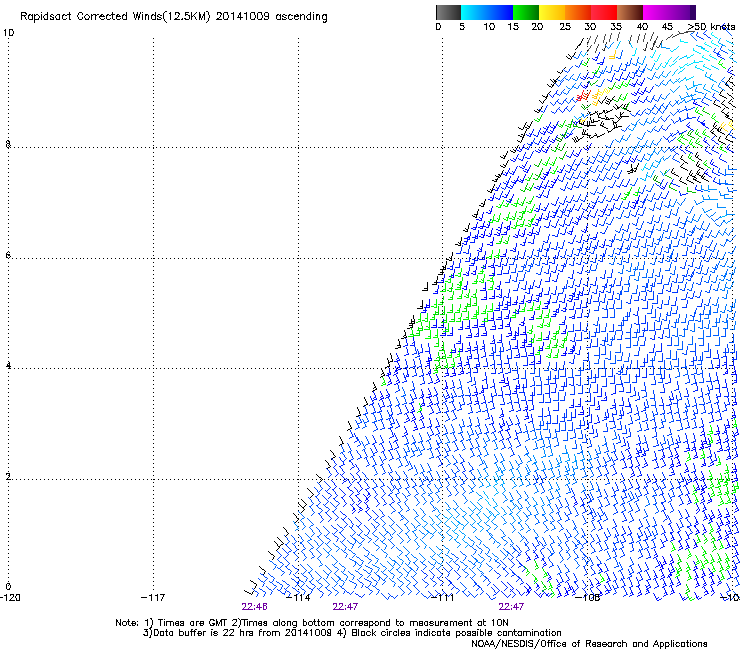The width and height of the screenshot is (740, 650).
Task: Select the longitude axis label '-117'
Action: coord(153,598)
